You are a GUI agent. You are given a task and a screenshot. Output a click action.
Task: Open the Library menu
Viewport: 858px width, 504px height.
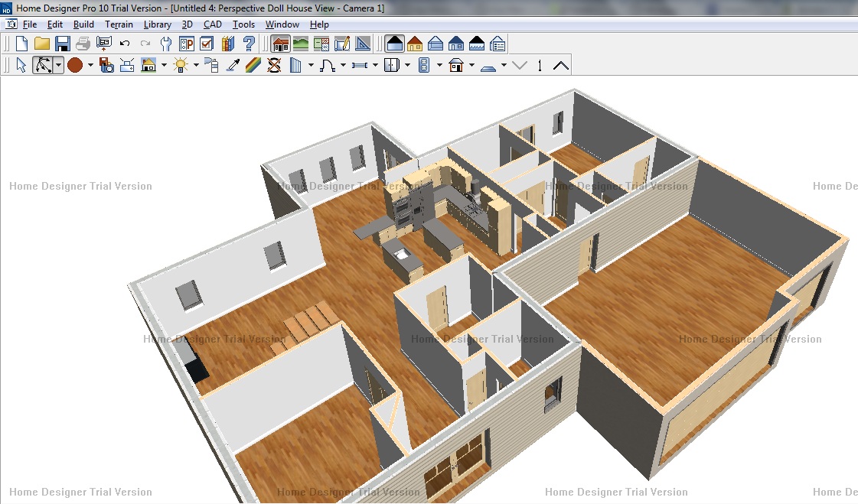pyautogui.click(x=158, y=24)
